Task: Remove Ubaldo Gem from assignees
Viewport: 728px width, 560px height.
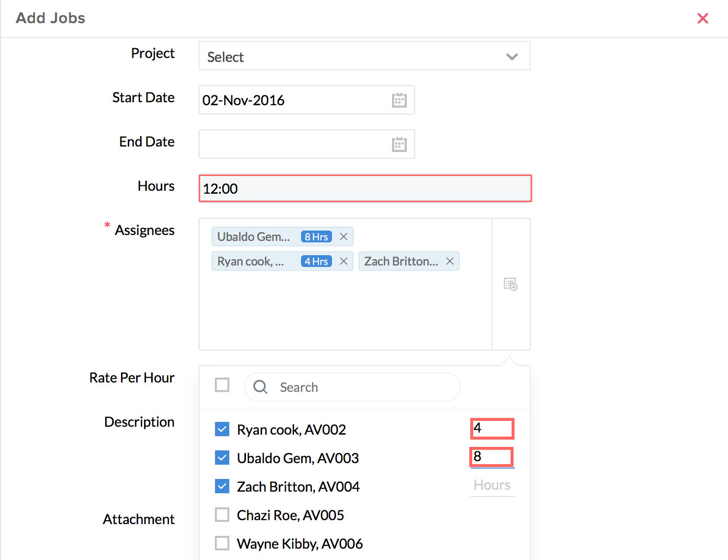Action: [x=343, y=237]
